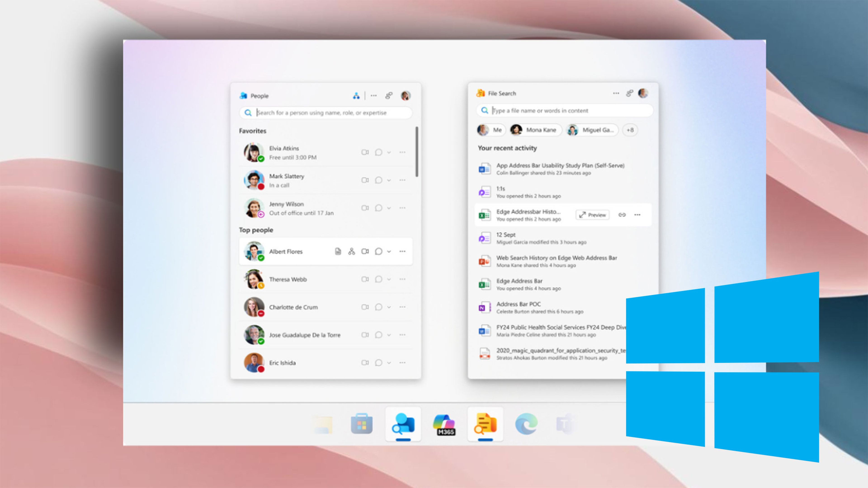This screenshot has width=868, height=488.
Task: Expand chat options for Eric Ishida
Action: (x=389, y=363)
